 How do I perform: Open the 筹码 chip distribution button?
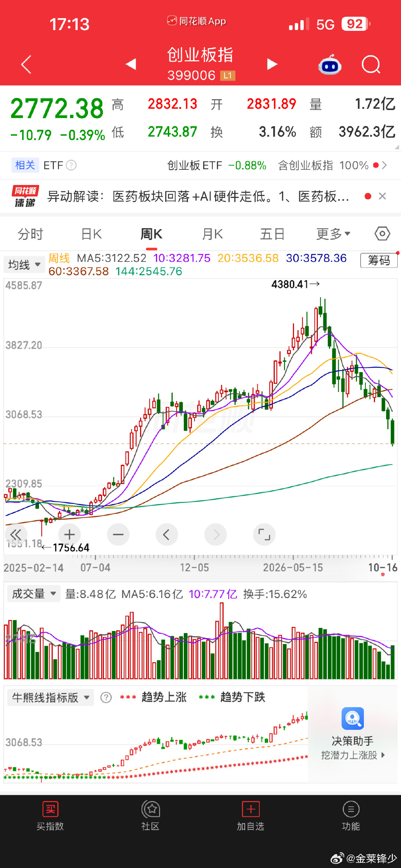coord(379,260)
